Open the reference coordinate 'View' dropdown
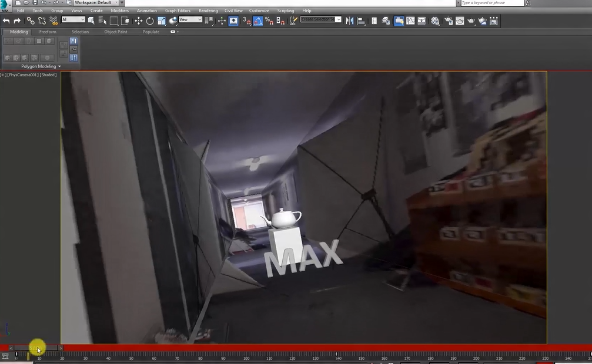Screen dimensions: 592x364 point(190,19)
